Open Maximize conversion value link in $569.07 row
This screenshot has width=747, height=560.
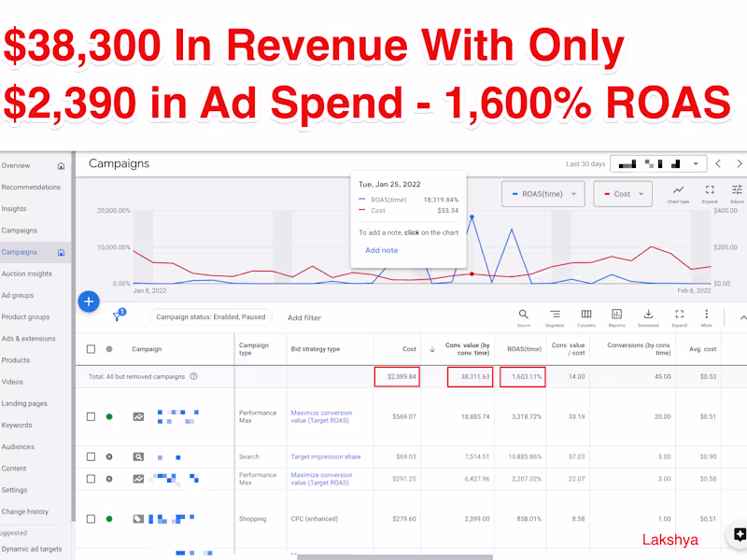321,416
